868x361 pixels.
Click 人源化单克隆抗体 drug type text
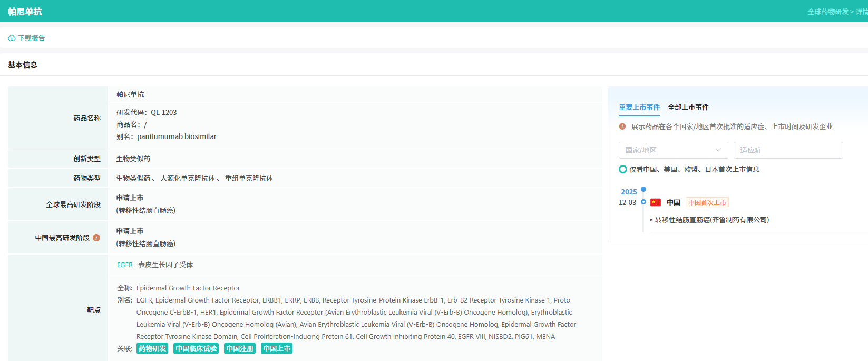click(188, 178)
